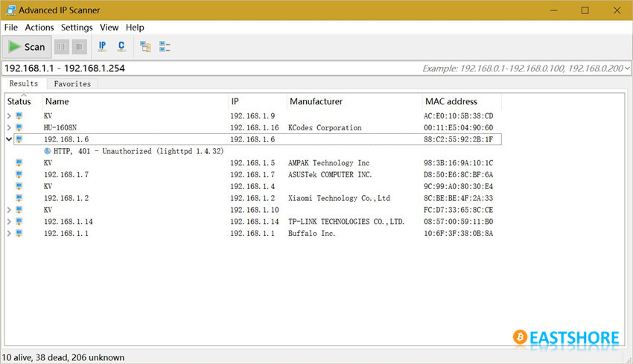The width and height of the screenshot is (633, 364).
Task: Open the IP range history dropdown arrow
Action: click(627, 68)
